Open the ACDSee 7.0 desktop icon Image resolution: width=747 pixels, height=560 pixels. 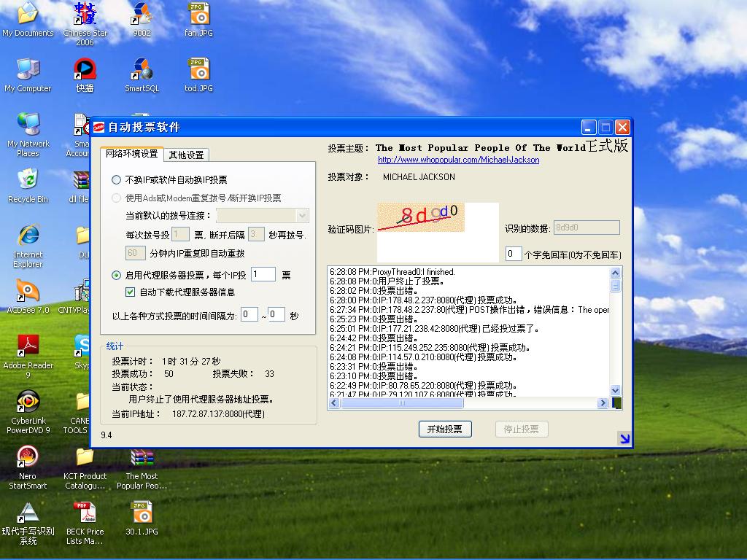tap(28, 290)
